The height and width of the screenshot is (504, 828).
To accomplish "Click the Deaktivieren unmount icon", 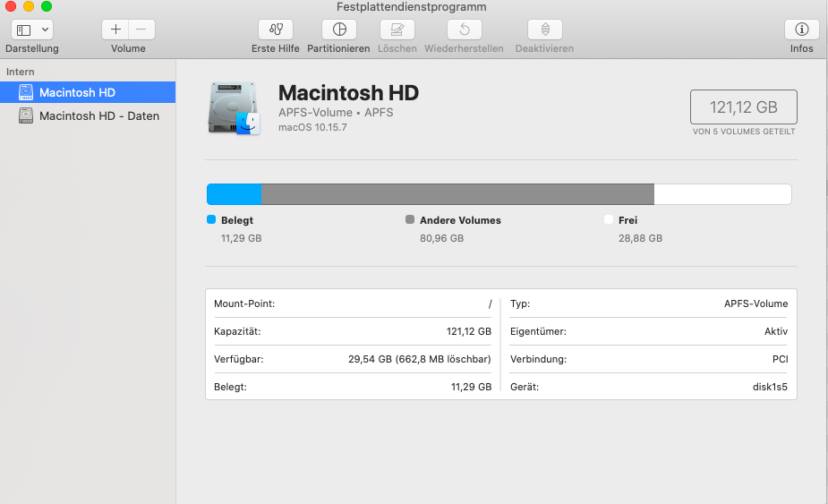I will 544,30.
